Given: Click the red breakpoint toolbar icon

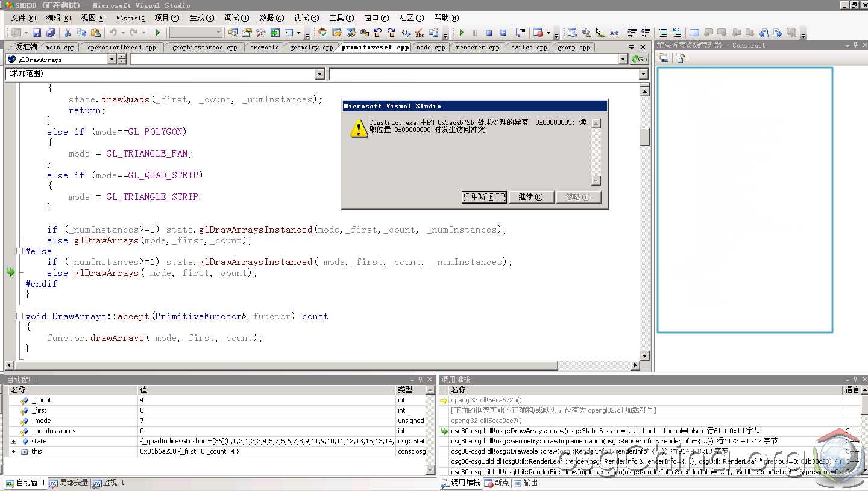Looking at the screenshot, I should coord(538,33).
